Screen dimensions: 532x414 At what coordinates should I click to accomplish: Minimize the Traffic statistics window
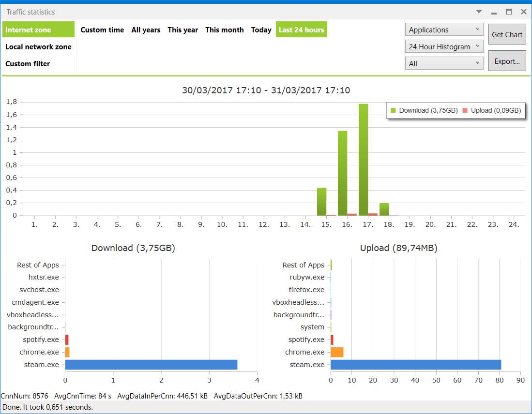tap(494, 12)
